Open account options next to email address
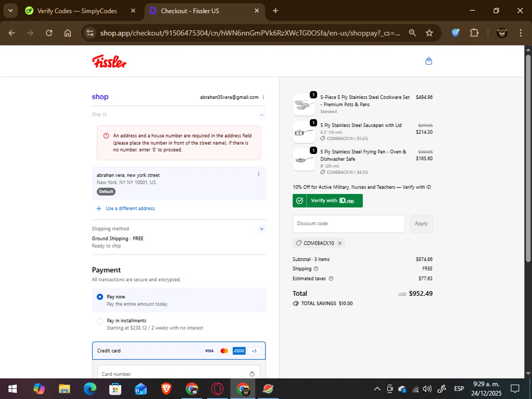The image size is (532, 399). point(263,97)
